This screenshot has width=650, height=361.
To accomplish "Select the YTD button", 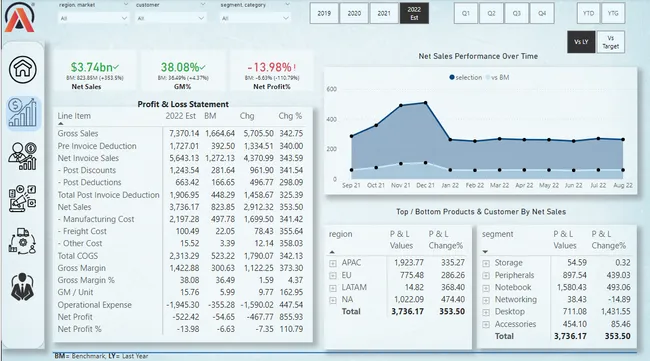I will coord(588,13).
